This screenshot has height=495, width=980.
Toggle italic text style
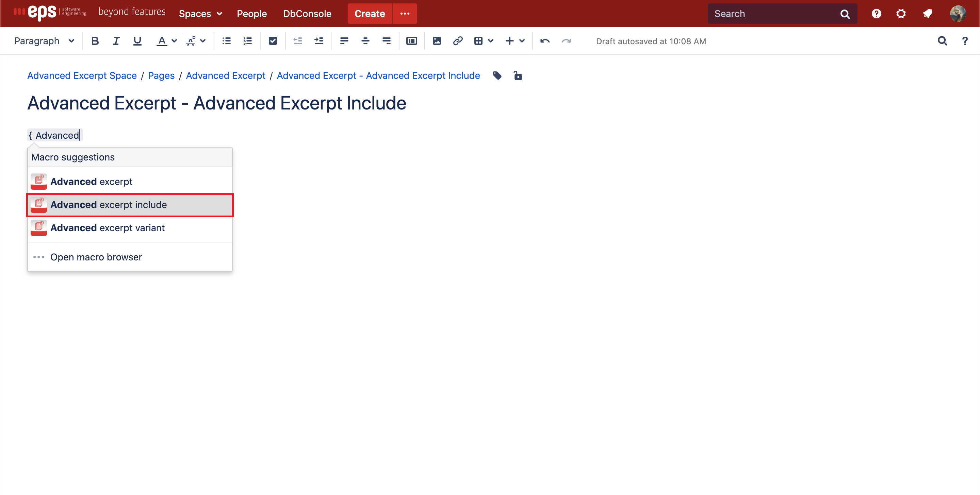click(x=116, y=41)
